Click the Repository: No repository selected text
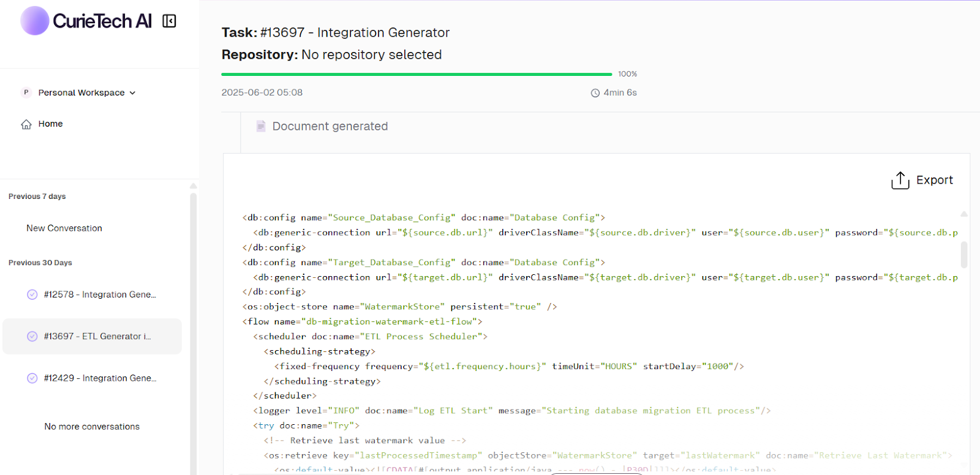 pyautogui.click(x=331, y=54)
